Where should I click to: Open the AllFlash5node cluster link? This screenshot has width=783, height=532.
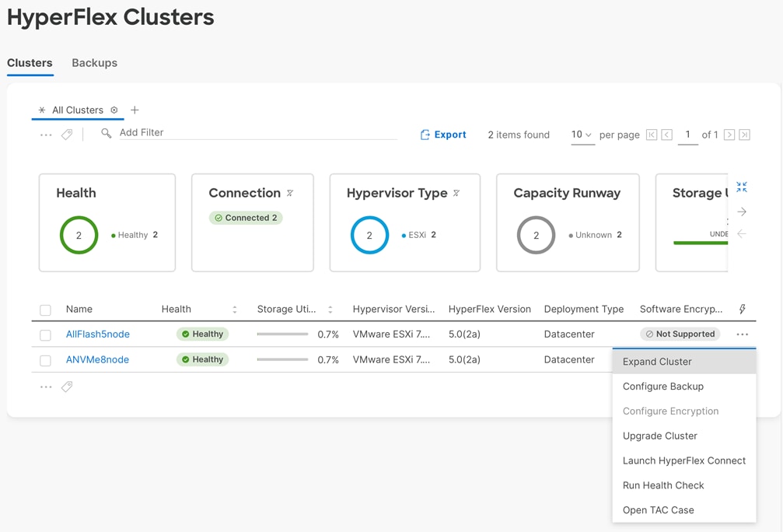click(x=98, y=334)
